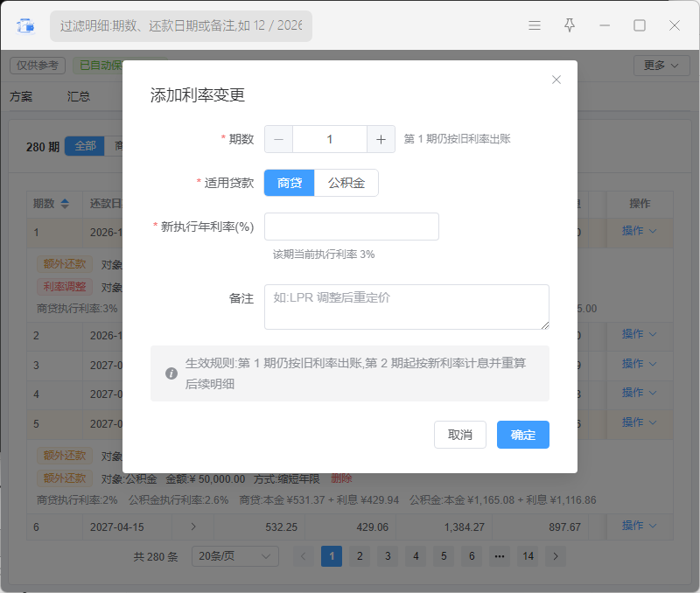Expand row 6 with the chevron arrow
Image resolution: width=700 pixels, height=593 pixels.
[193, 527]
